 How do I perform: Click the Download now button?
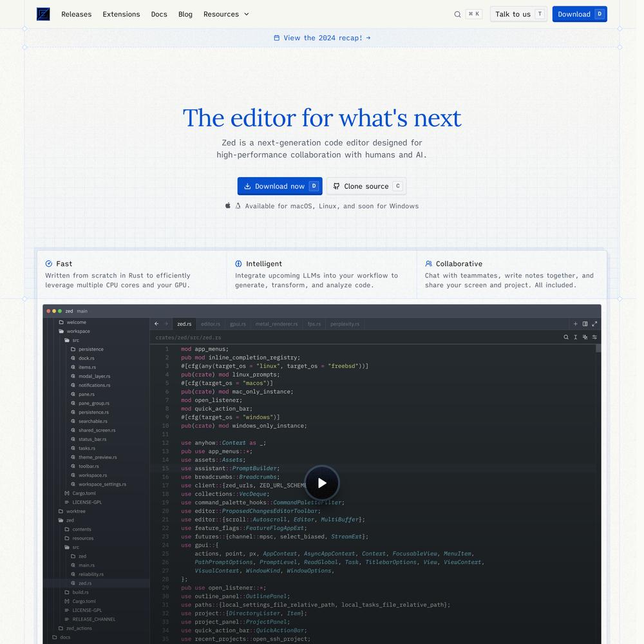point(279,186)
